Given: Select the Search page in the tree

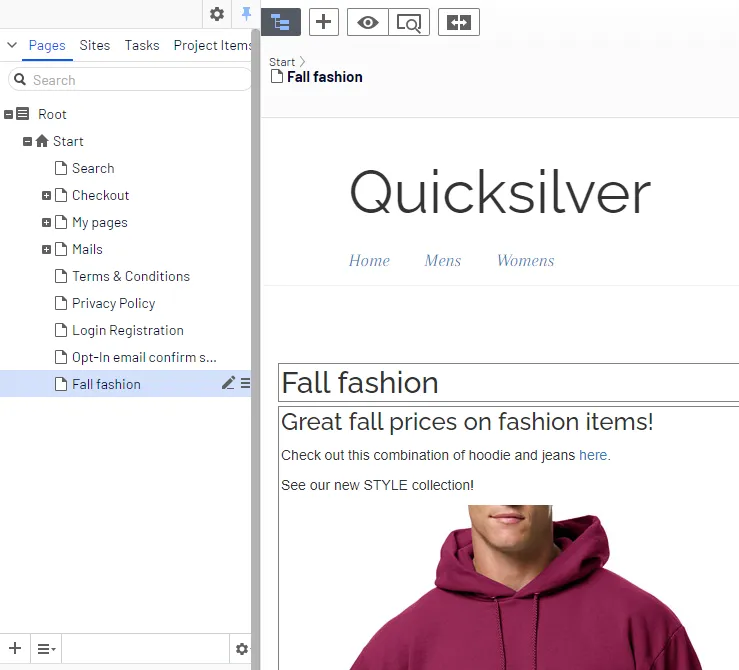Looking at the screenshot, I should pyautogui.click(x=93, y=168).
